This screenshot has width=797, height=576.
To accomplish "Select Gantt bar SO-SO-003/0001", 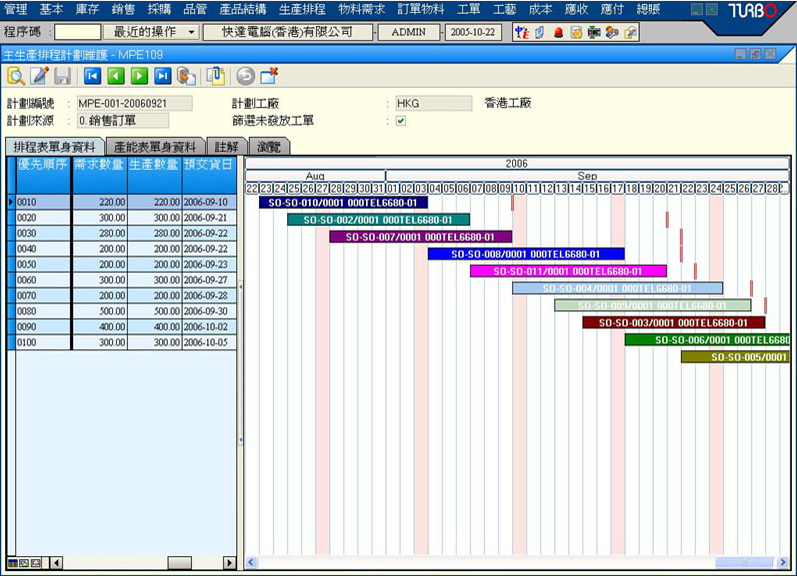I will (x=673, y=323).
